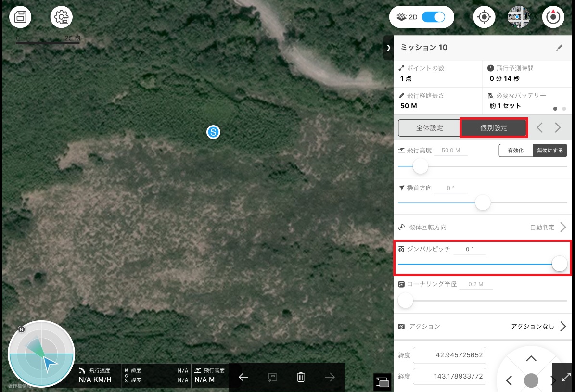Click the ジンバルピッチ value field
Image resolution: width=575 pixels, height=392 pixels.
(470, 249)
